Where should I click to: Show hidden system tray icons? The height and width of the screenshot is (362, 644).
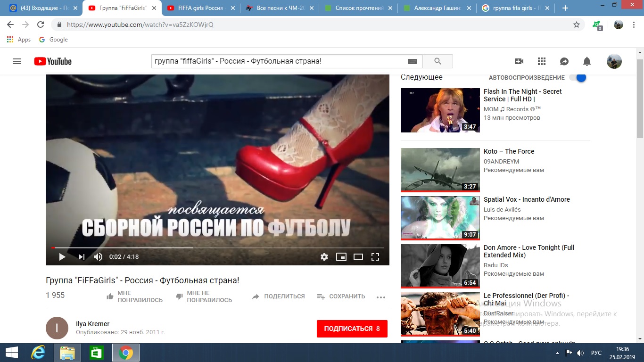pos(558,353)
